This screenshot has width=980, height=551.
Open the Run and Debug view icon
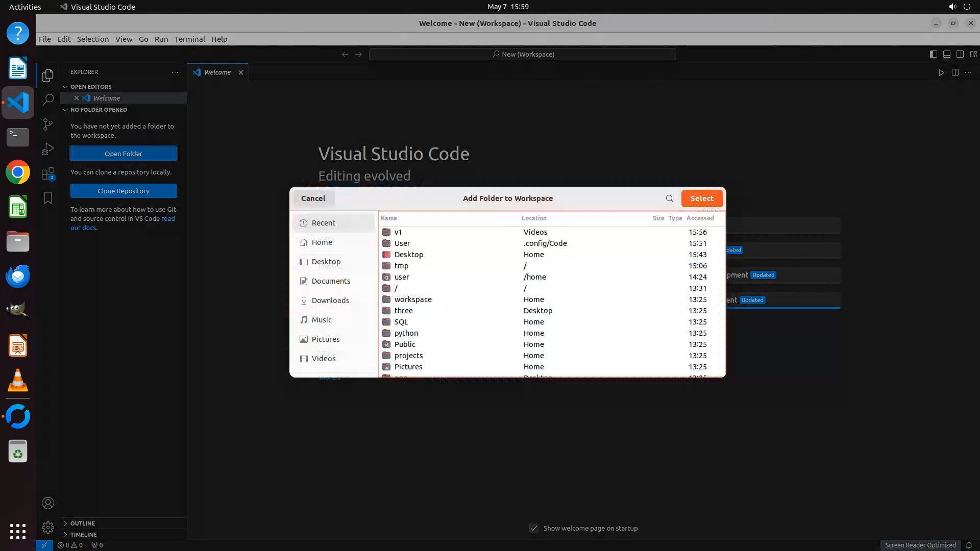coord(48,149)
